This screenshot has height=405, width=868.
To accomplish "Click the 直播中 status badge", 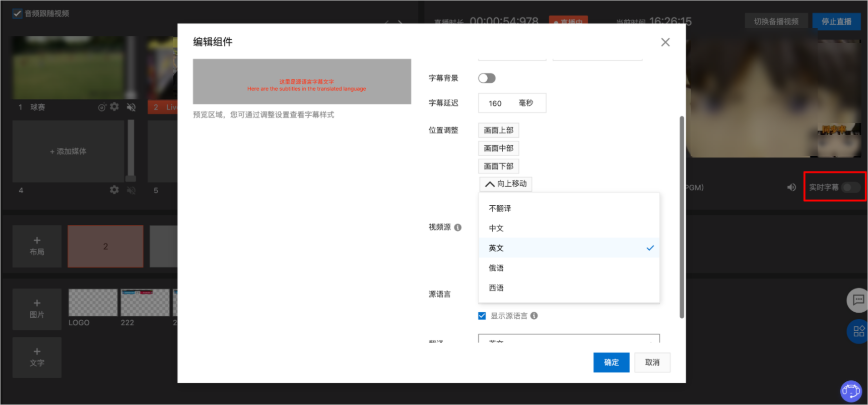I will tap(568, 21).
